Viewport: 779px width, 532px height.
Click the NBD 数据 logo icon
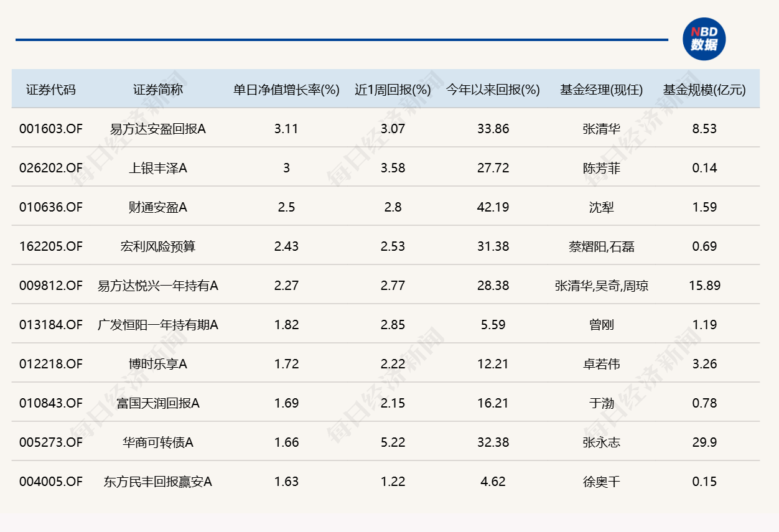704,39
